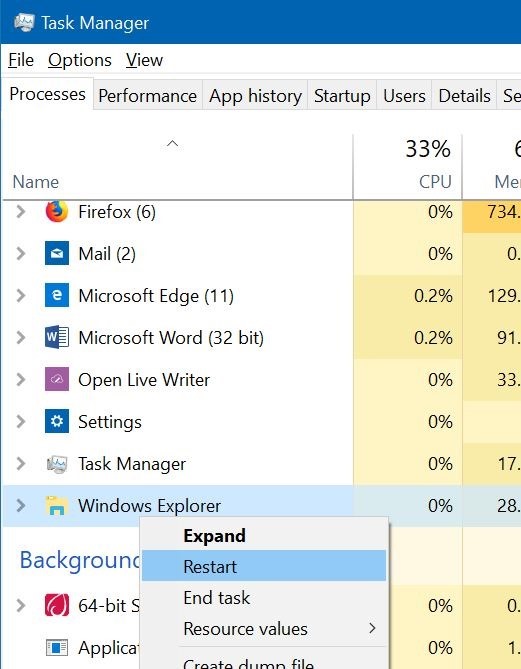Open the Resource values submenu
521x669 pixels.
264,628
